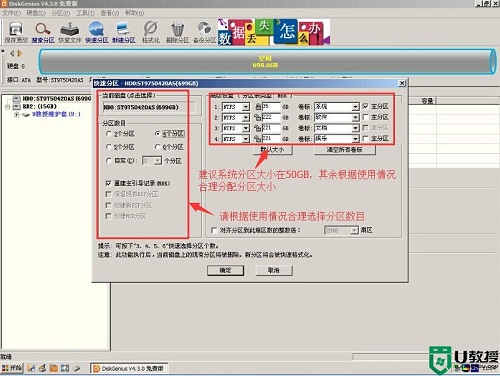Open the 分区 menu

tap(61, 13)
